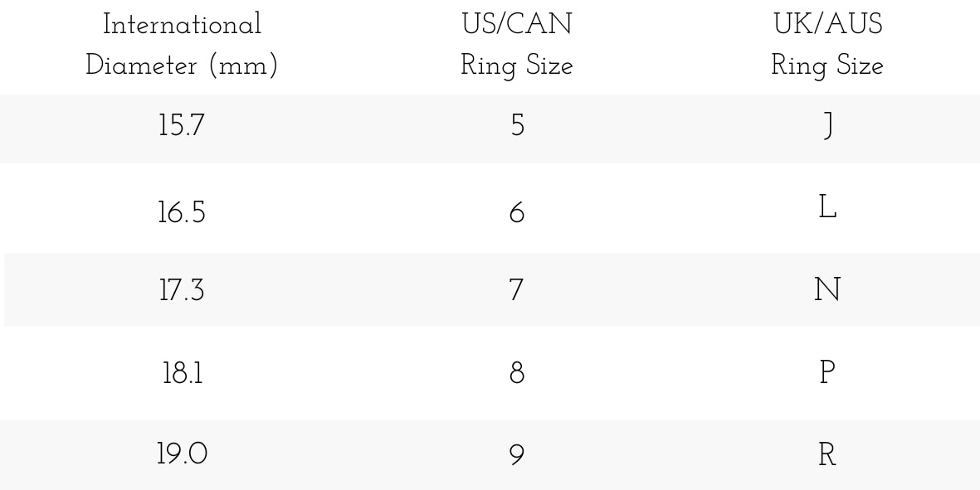Click the 'International' header word
Screen dimensions: 980x490
click(182, 25)
